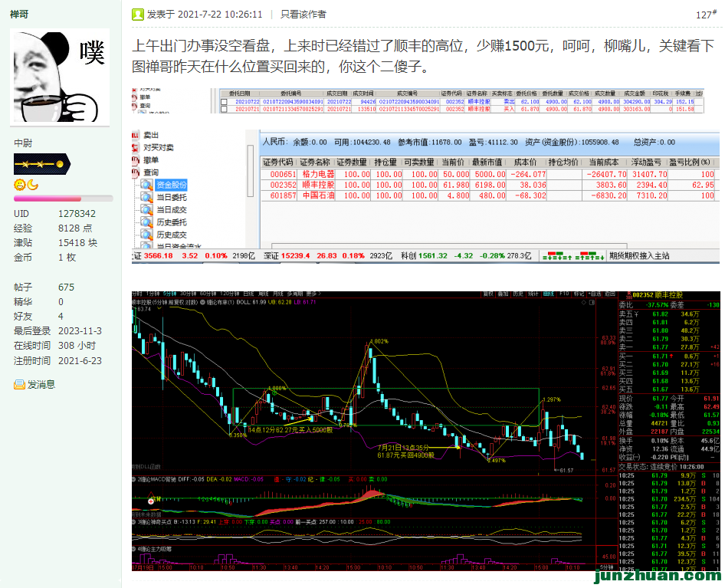Tick checkbox for the 20210721 order row
This screenshot has width=725, height=588.
(225, 109)
